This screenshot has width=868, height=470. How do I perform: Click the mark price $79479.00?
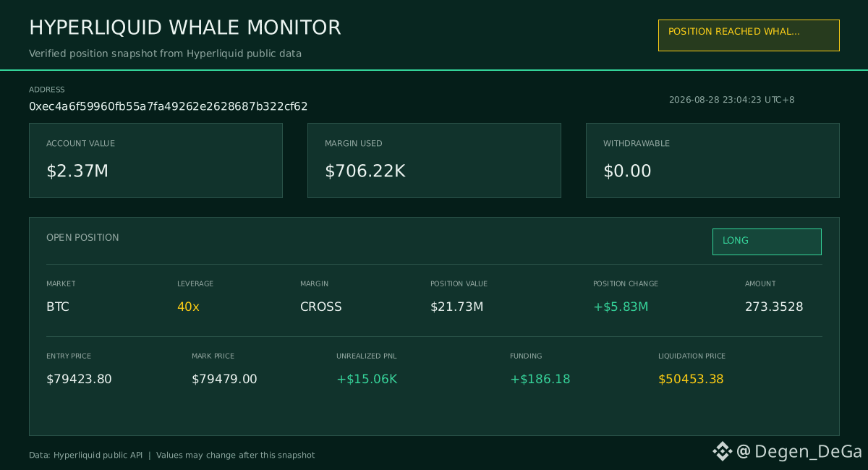coord(224,379)
